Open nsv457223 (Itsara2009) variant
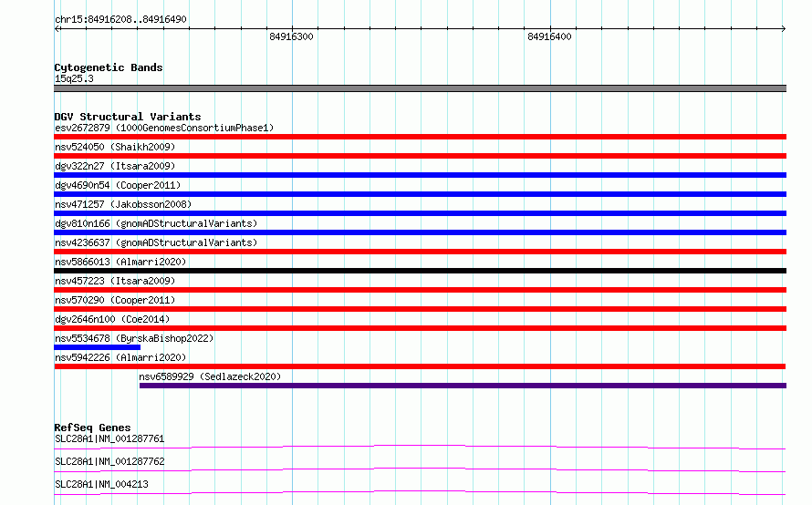Viewport: 812px width, 505px height. pyautogui.click(x=115, y=281)
